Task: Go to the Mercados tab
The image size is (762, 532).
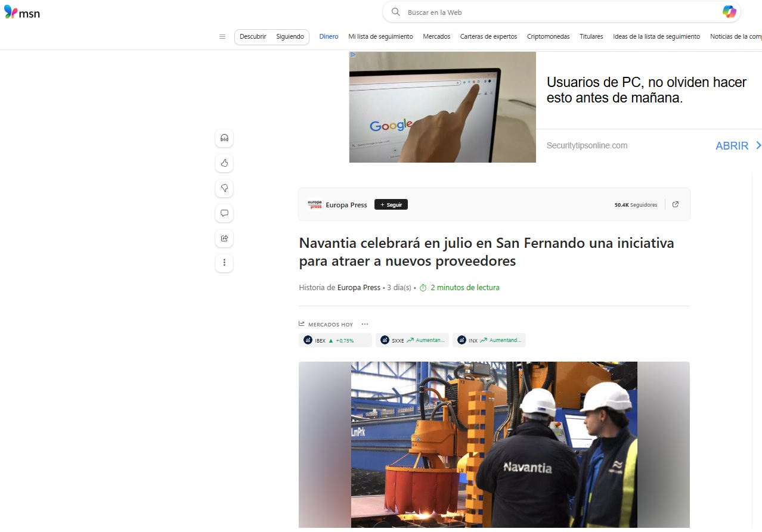Action: [x=436, y=37]
